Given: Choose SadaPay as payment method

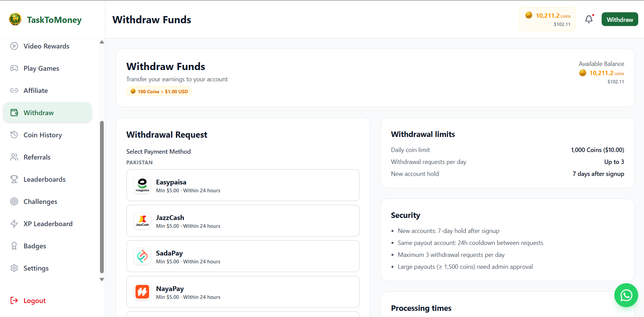Looking at the screenshot, I should pos(243,256).
